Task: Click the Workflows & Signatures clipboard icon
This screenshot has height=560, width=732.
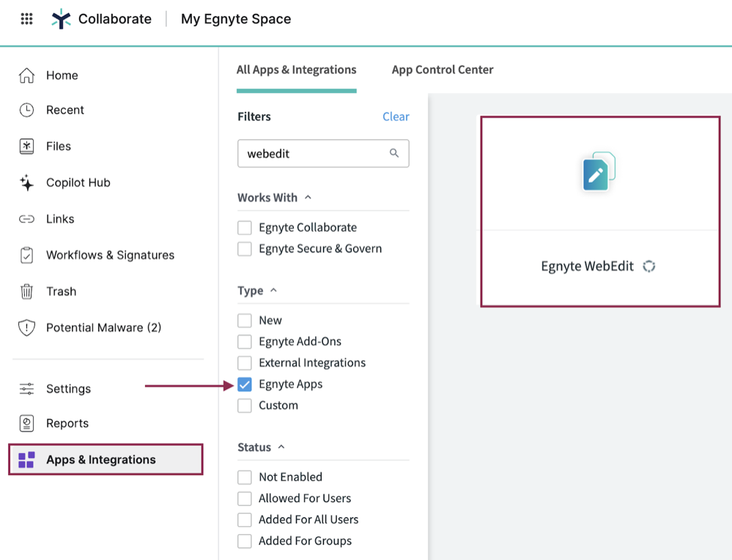Action: point(26,255)
